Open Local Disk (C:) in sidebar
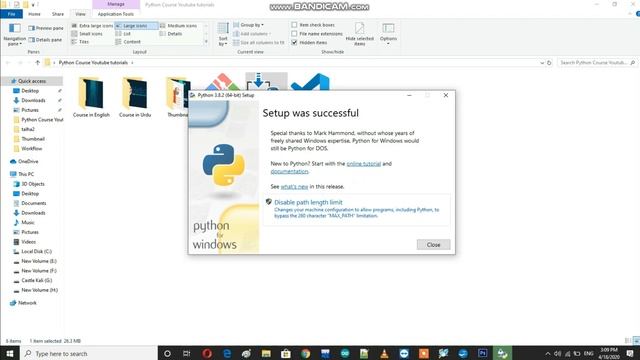 click(x=36, y=252)
